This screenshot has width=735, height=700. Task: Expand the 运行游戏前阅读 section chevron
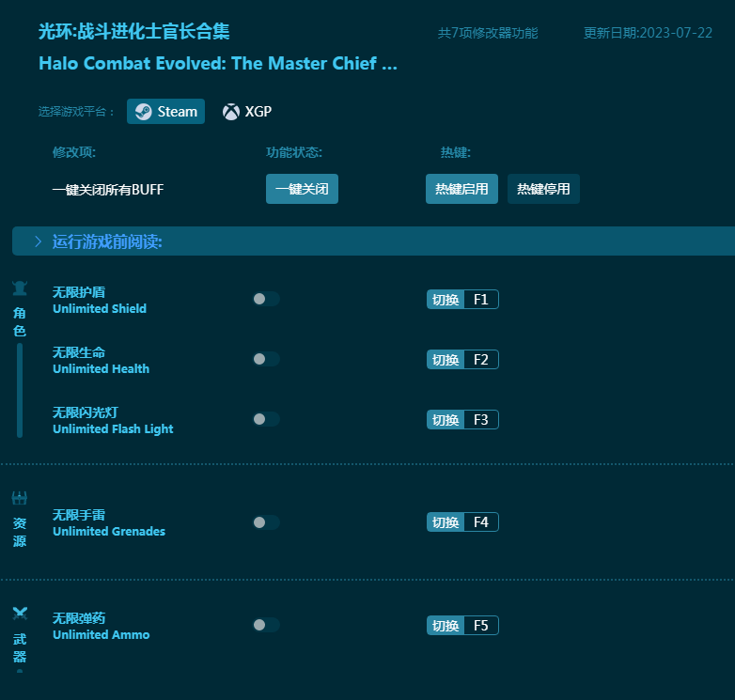coord(38,241)
